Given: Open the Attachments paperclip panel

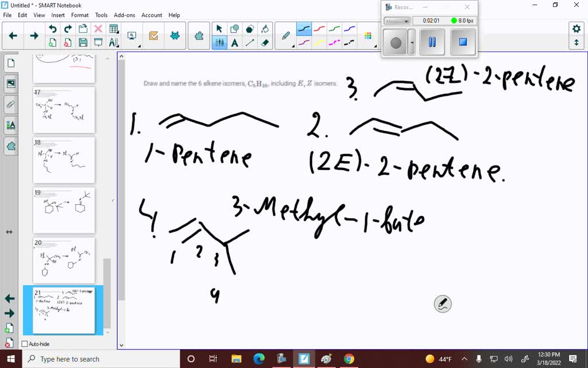Looking at the screenshot, I should 11,104.
